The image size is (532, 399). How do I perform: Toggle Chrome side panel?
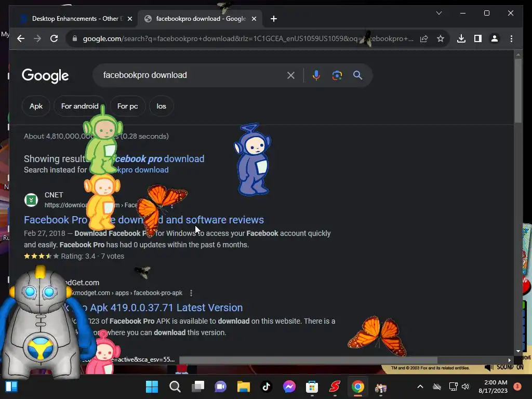[478, 38]
